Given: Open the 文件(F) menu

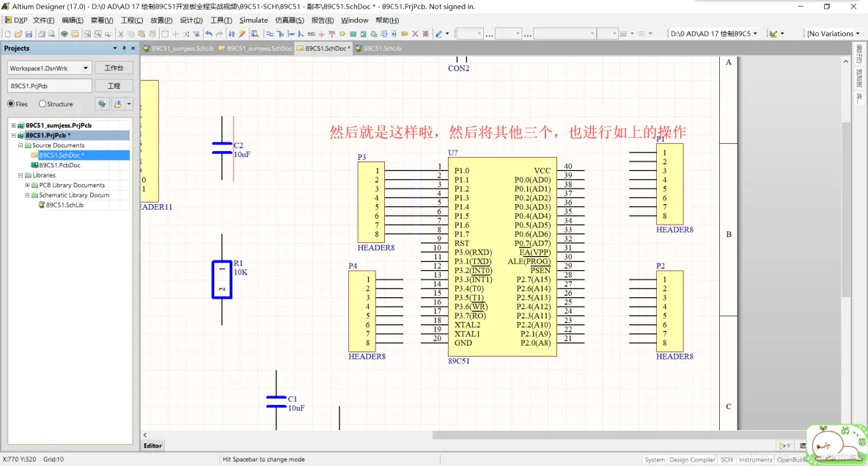Looking at the screenshot, I should (x=43, y=20).
